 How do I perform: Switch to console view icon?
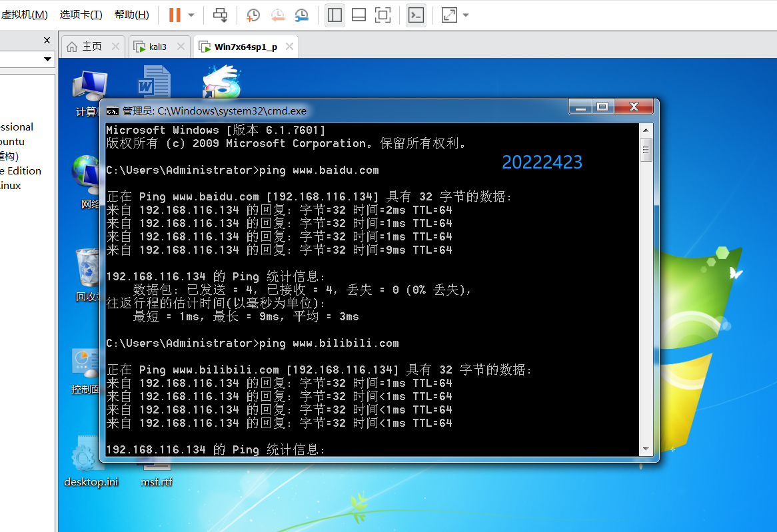coord(416,15)
